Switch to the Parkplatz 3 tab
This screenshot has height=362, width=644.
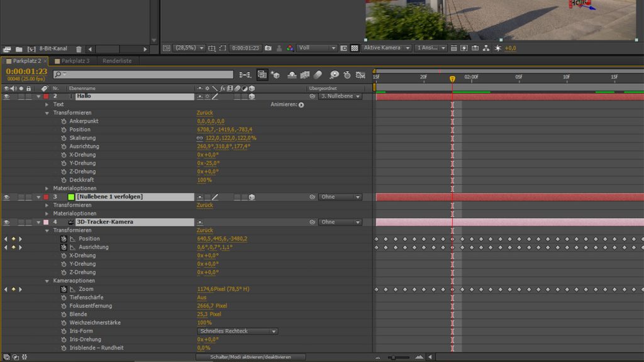74,60
